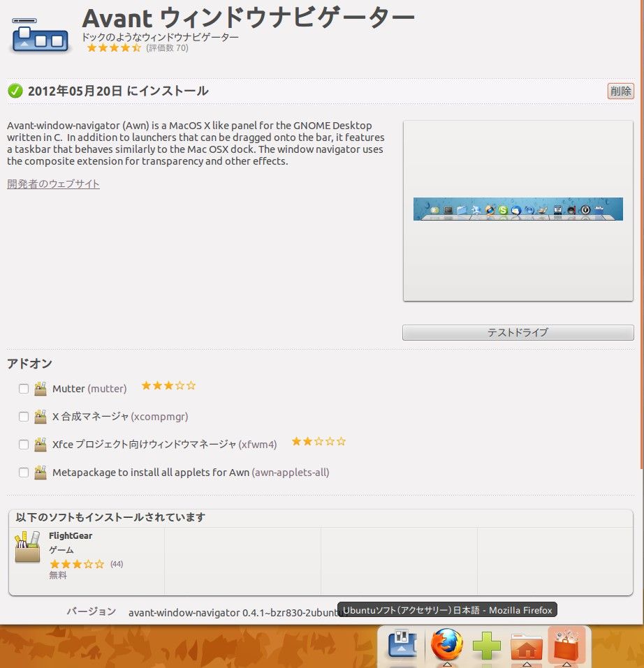Select the FlightGear title text
This screenshot has height=668, width=644.
(71, 536)
